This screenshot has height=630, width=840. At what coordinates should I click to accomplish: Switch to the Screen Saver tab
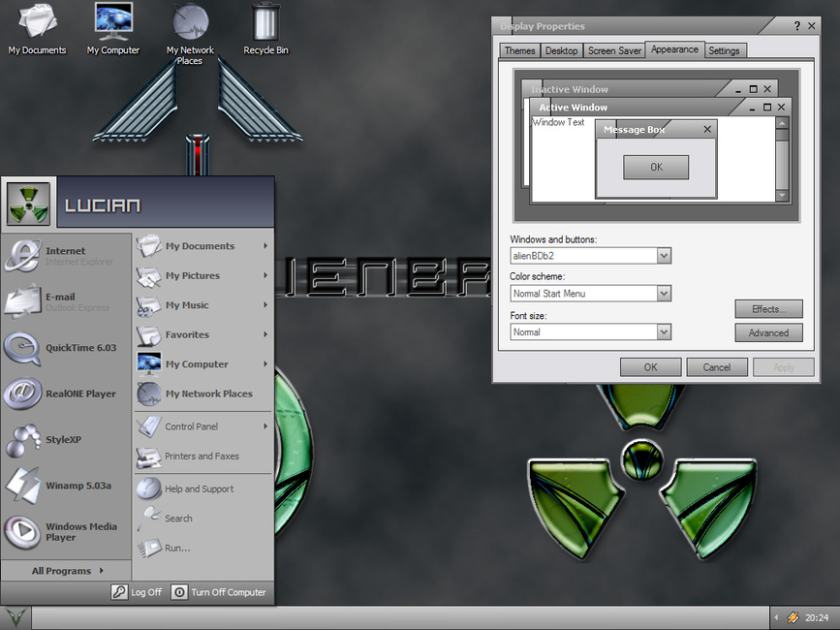(x=614, y=50)
